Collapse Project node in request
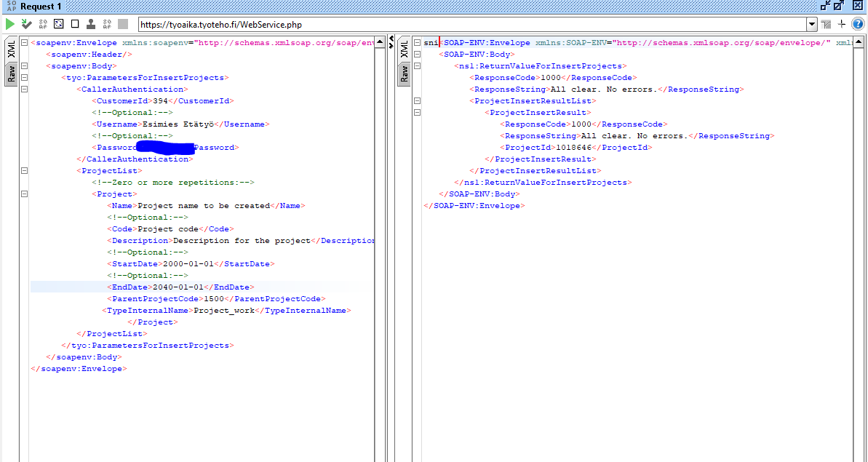Screen dimensions: 868x462 (24, 194)
